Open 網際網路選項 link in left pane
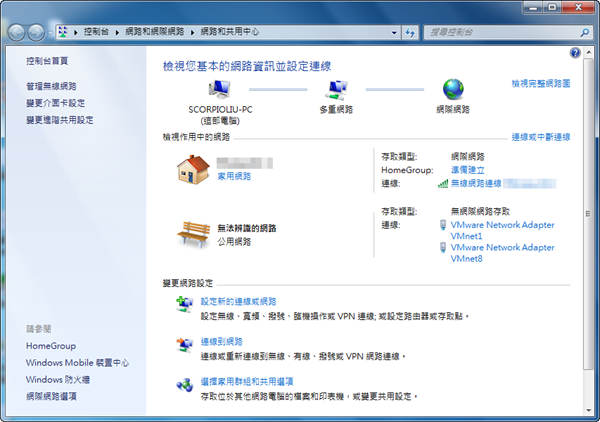 point(51,396)
